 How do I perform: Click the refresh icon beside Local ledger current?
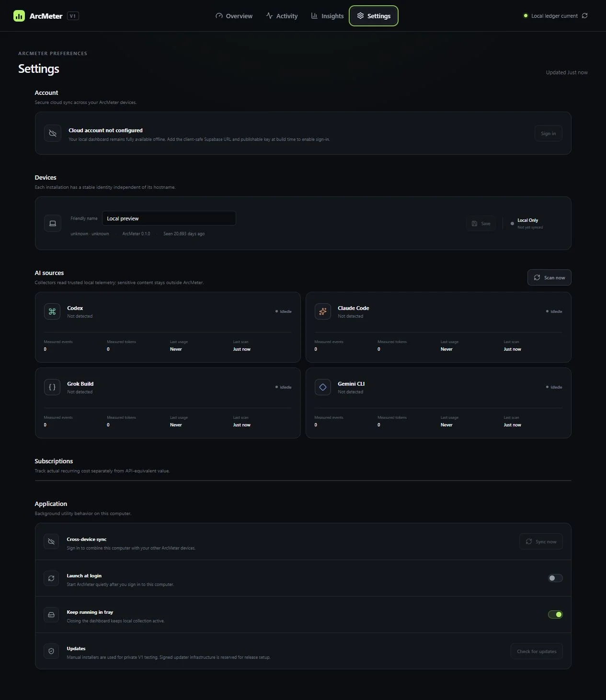click(x=584, y=16)
